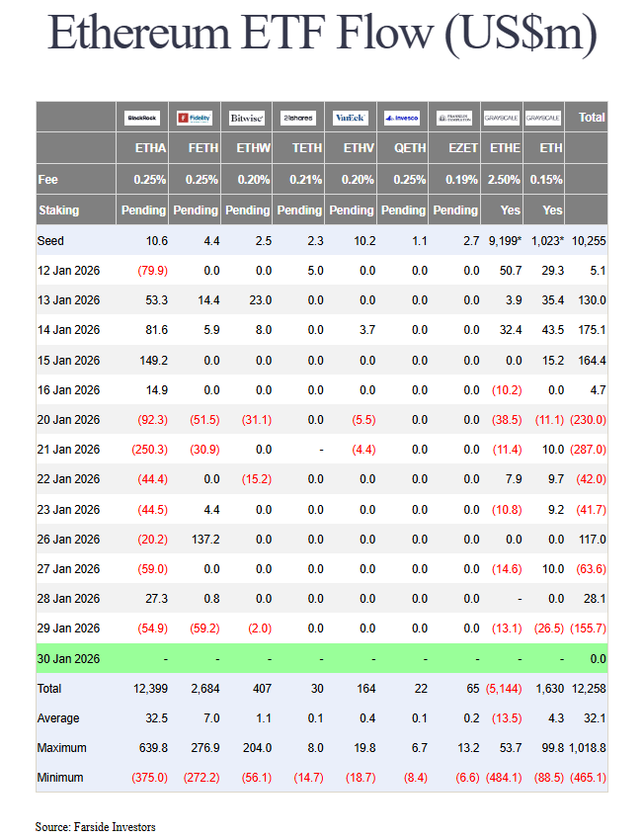Click the QETH ticker header
This screenshot has height=838, width=644.
409,149
